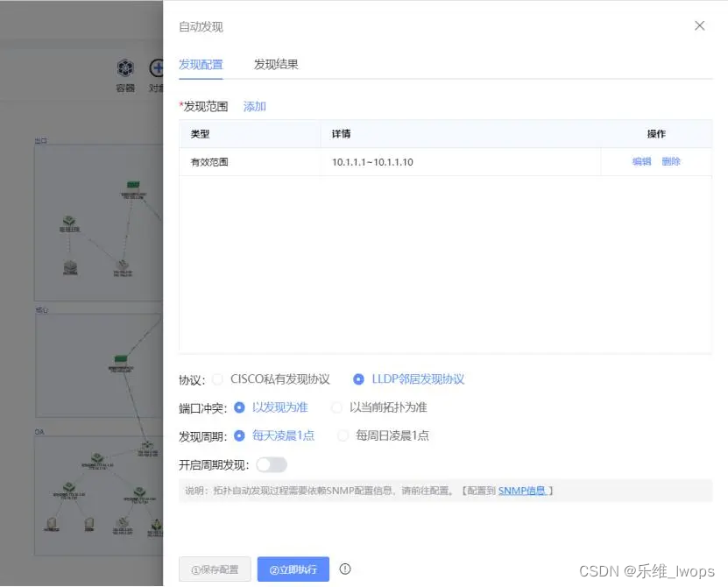Select the 管理 device node under 出口
This screenshot has width=728, height=587.
click(x=68, y=222)
